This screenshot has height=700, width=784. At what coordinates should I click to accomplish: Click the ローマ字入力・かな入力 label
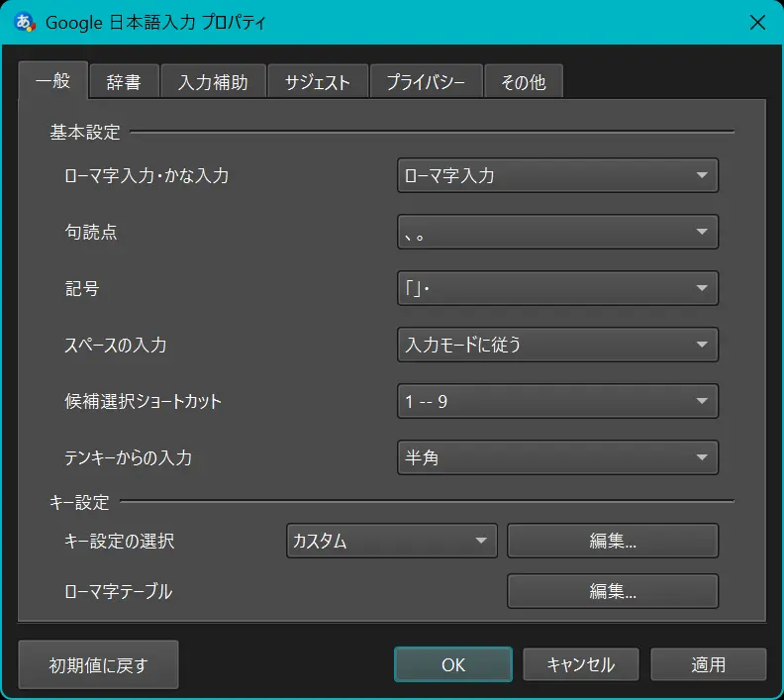click(x=147, y=176)
